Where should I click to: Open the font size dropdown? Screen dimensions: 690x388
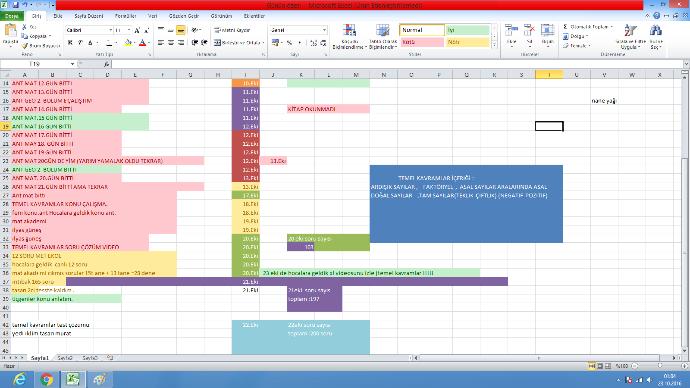click(x=128, y=30)
